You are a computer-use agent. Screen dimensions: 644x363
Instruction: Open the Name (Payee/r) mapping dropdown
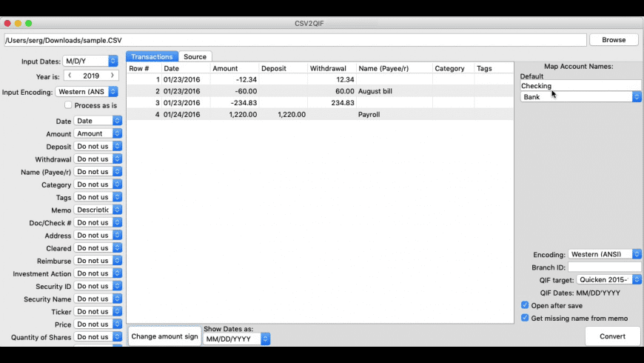[98, 172]
